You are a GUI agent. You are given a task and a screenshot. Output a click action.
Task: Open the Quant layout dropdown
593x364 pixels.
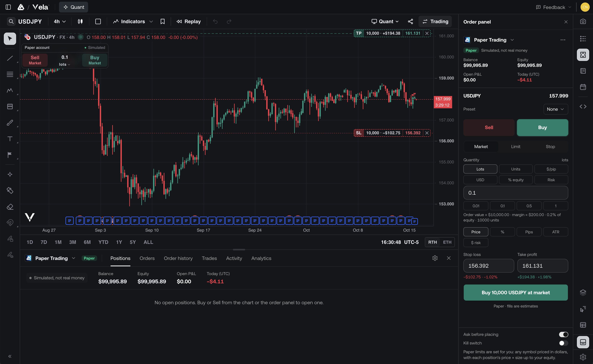point(385,21)
